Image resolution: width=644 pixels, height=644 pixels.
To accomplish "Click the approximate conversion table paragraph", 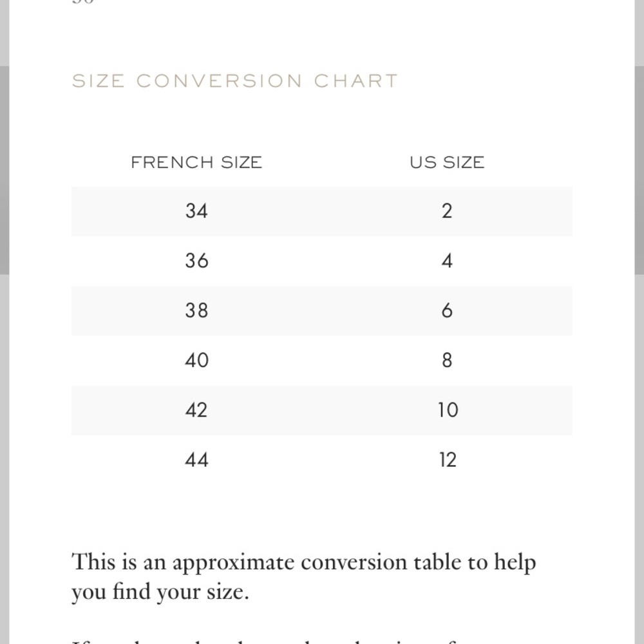I will (304, 576).
